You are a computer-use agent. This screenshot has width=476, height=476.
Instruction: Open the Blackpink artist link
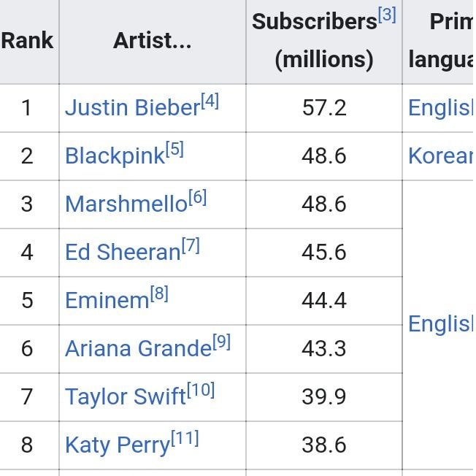[x=115, y=156]
